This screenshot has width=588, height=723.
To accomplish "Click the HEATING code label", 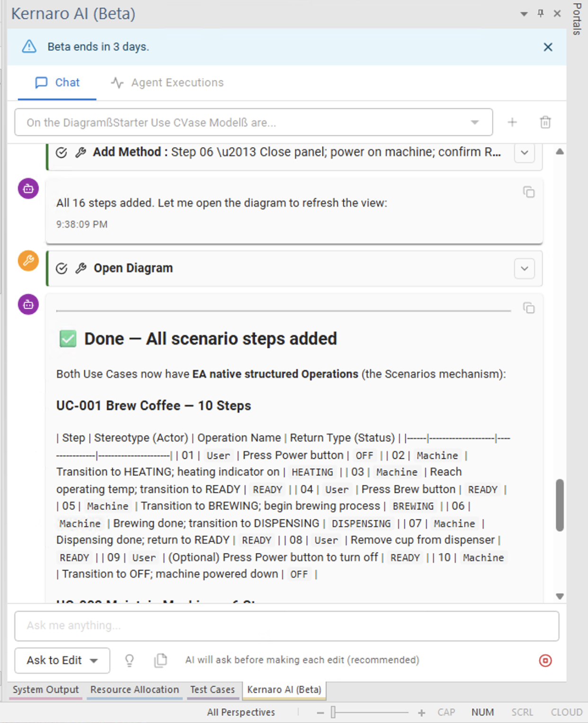I will point(312,472).
